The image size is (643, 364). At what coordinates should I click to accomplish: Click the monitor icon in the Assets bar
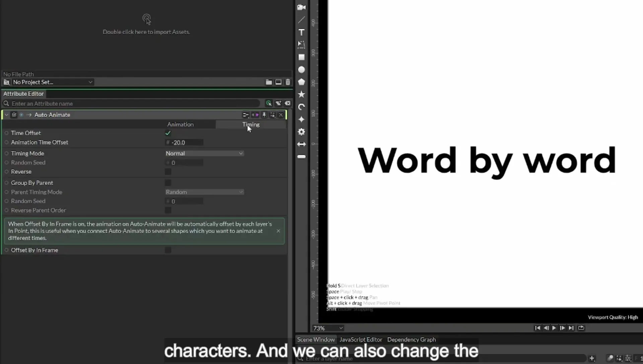[x=278, y=82]
